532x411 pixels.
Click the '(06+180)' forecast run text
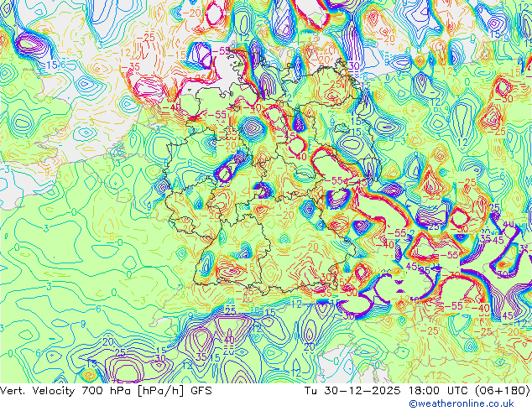tap(502, 391)
